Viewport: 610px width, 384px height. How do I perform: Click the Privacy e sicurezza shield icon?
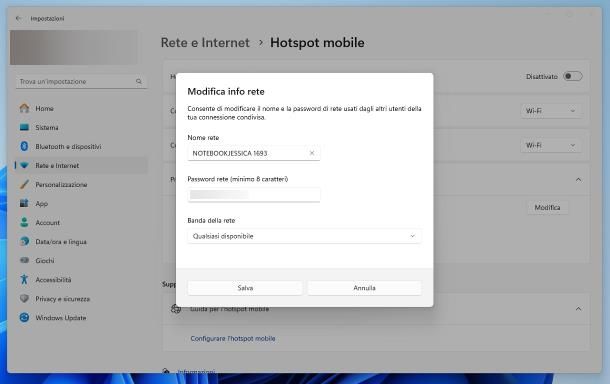pos(25,298)
